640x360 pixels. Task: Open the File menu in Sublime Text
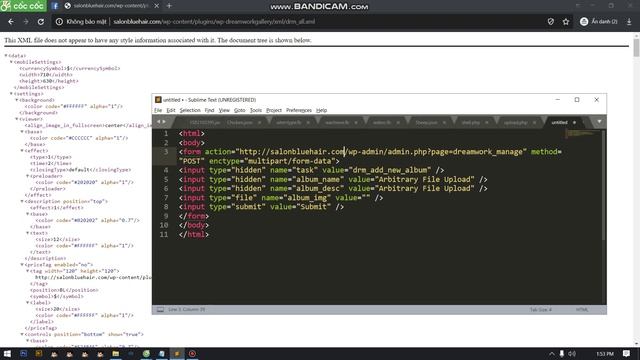tap(158, 110)
